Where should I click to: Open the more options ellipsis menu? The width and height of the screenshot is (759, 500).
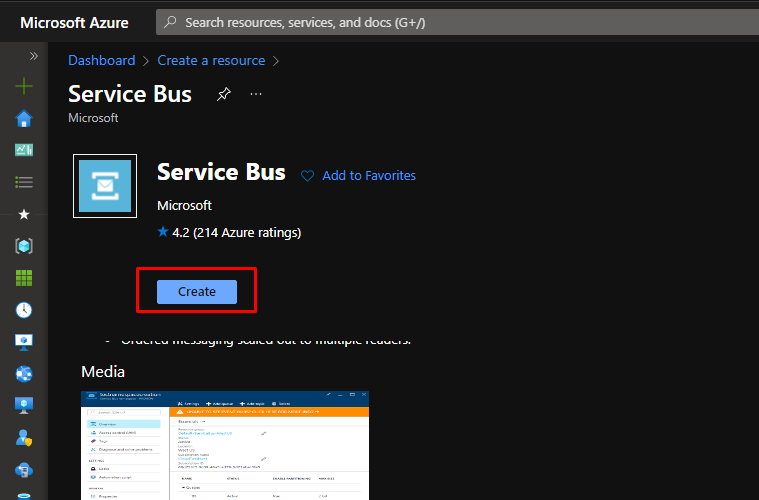(x=256, y=94)
